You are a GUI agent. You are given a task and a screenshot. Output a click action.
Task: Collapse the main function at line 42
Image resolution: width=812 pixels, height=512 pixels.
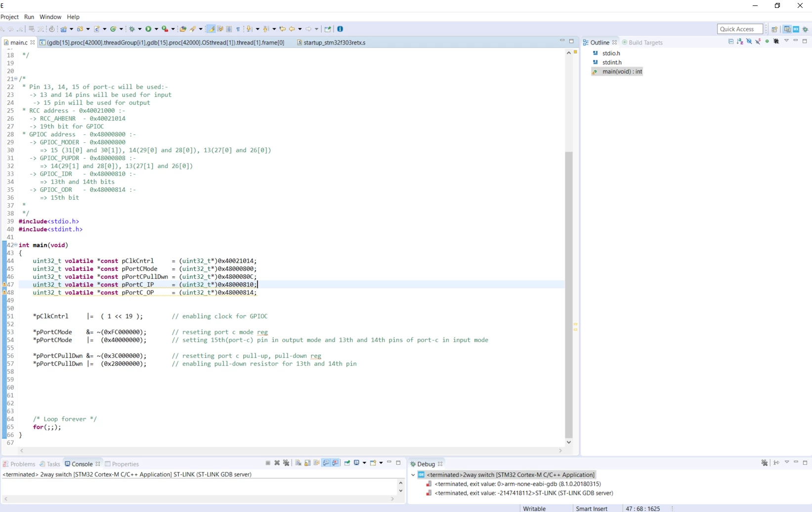[16, 245]
